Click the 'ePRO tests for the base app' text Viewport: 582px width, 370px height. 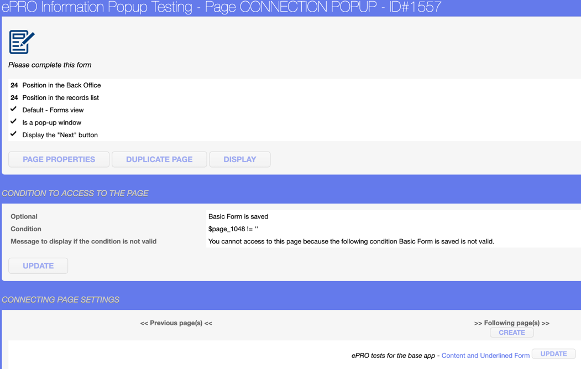[x=393, y=356]
